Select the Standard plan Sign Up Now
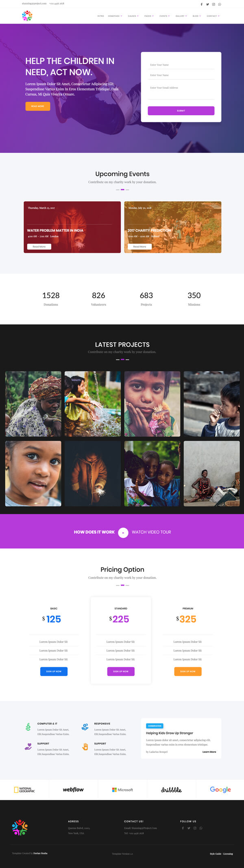Screen dimensions: 244x868 click(121, 671)
